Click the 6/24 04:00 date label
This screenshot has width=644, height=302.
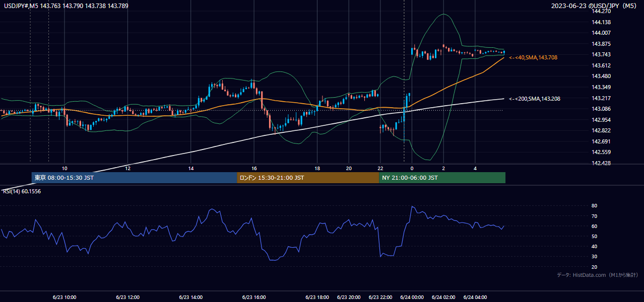[475, 297]
